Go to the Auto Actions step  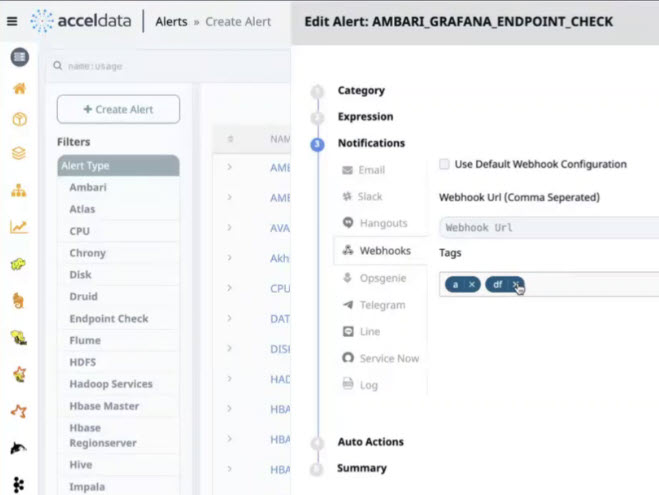(370, 442)
